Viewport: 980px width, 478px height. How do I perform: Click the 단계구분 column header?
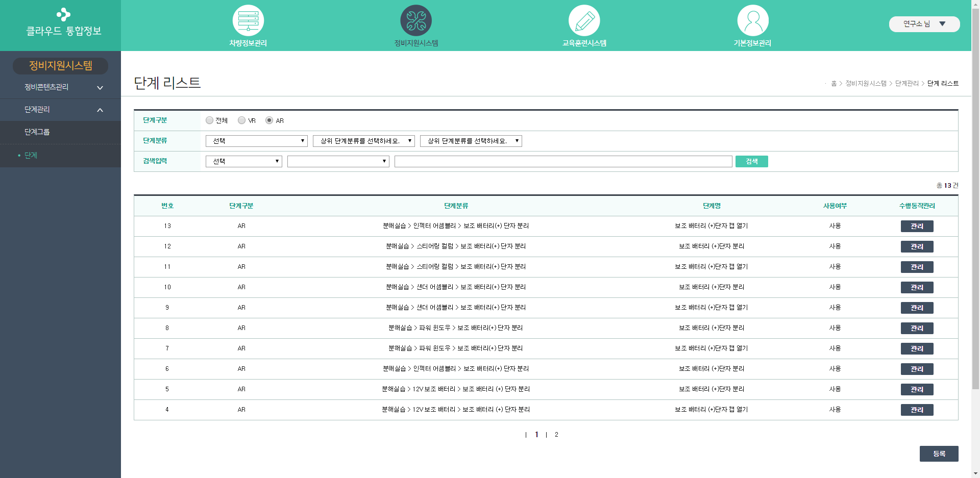[x=241, y=206]
